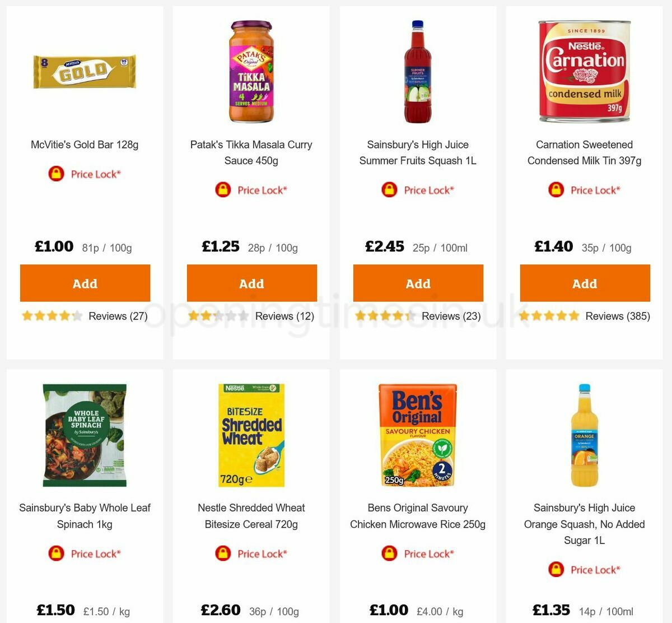
Task: Click the Price Lock padlock under Bens Savoury Chicken Rice
Action: 390,554
